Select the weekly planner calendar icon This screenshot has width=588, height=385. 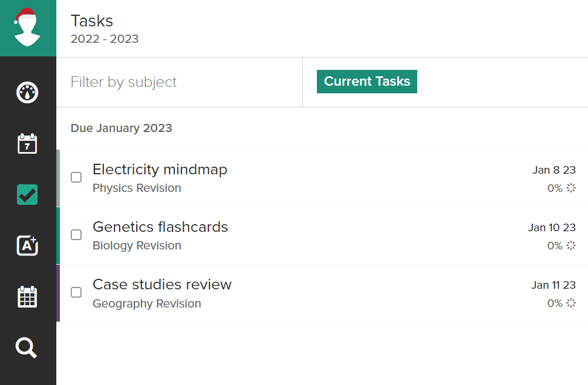coord(27,144)
